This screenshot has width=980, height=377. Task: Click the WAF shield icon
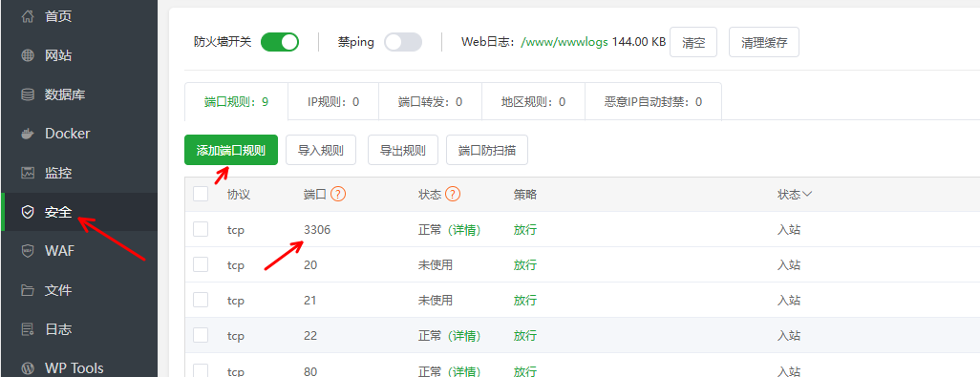pyautogui.click(x=28, y=251)
